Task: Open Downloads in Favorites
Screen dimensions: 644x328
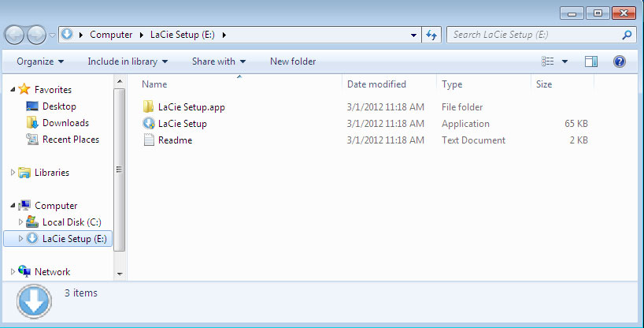Action: (x=65, y=123)
